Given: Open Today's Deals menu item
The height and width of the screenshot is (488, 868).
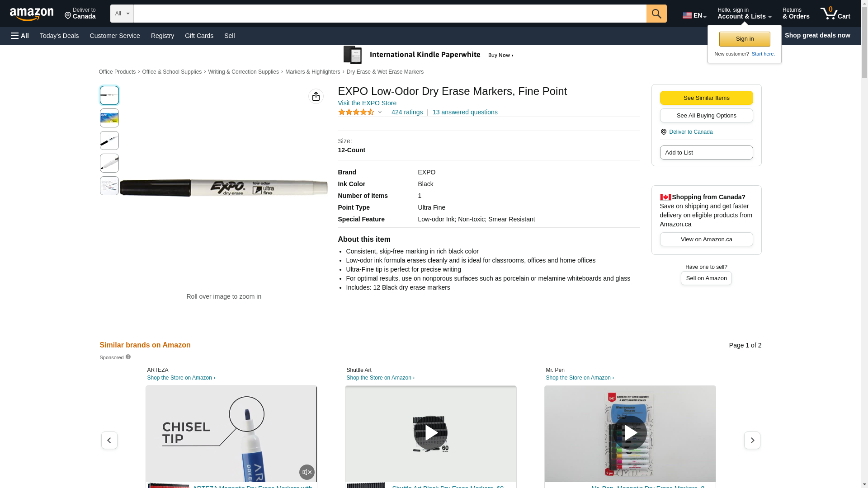Looking at the screenshot, I should (59, 36).
